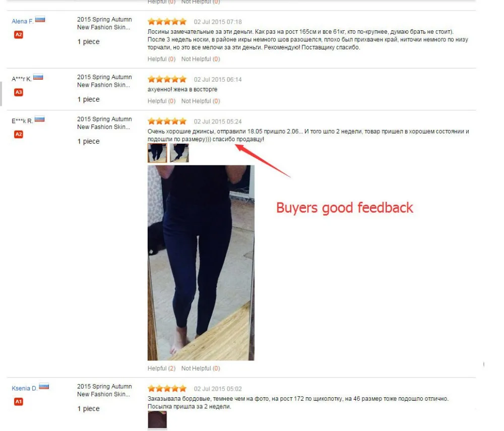Click the flag icon beside Alena F.
The height and width of the screenshot is (431, 504).
pos(40,20)
